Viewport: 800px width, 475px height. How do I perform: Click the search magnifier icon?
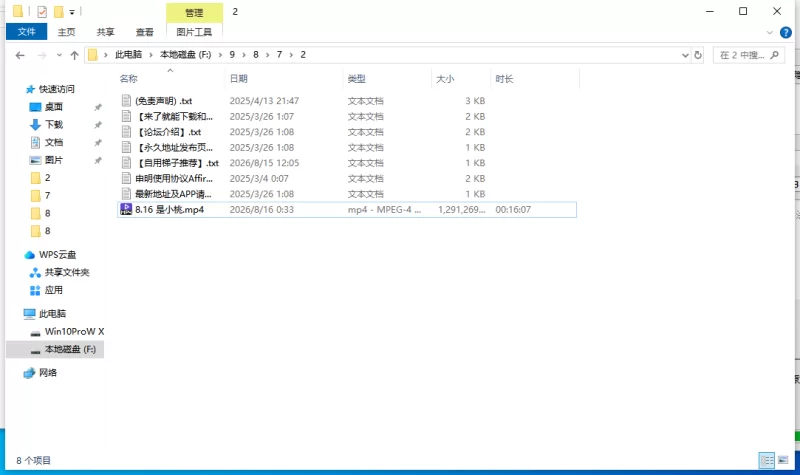774,55
